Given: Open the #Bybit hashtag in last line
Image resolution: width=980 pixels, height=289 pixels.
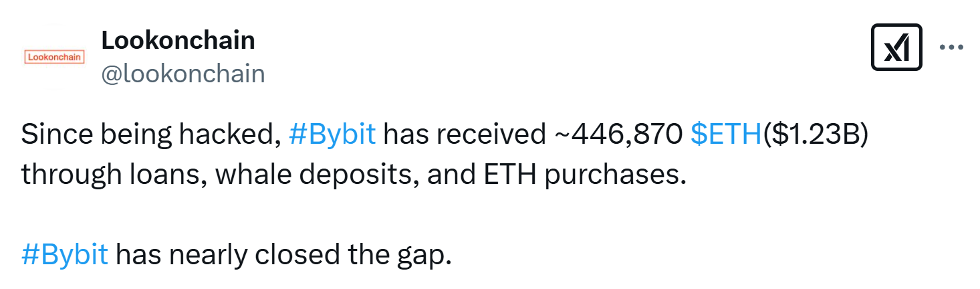Looking at the screenshot, I should pos(65,255).
